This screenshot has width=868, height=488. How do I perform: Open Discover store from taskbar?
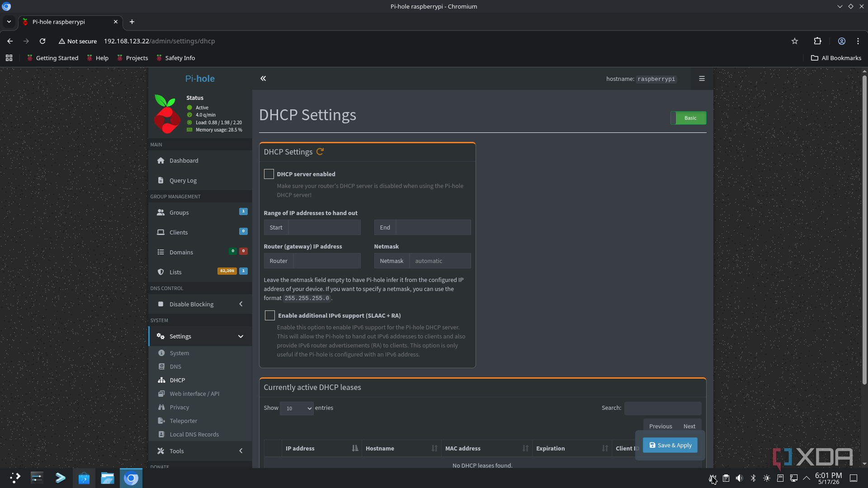click(84, 478)
